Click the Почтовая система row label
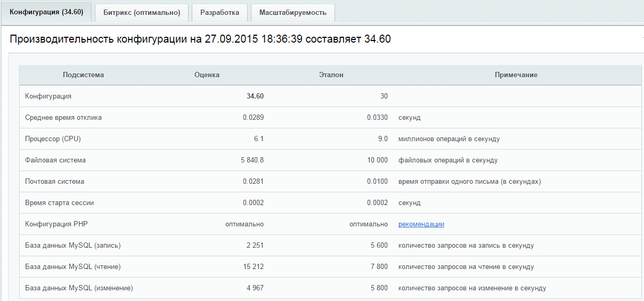Viewport: 644px width, 301px height. (54, 182)
